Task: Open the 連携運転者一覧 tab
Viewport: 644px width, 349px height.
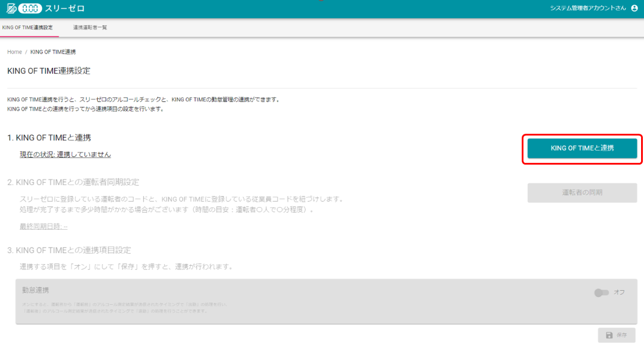Action: click(90, 27)
